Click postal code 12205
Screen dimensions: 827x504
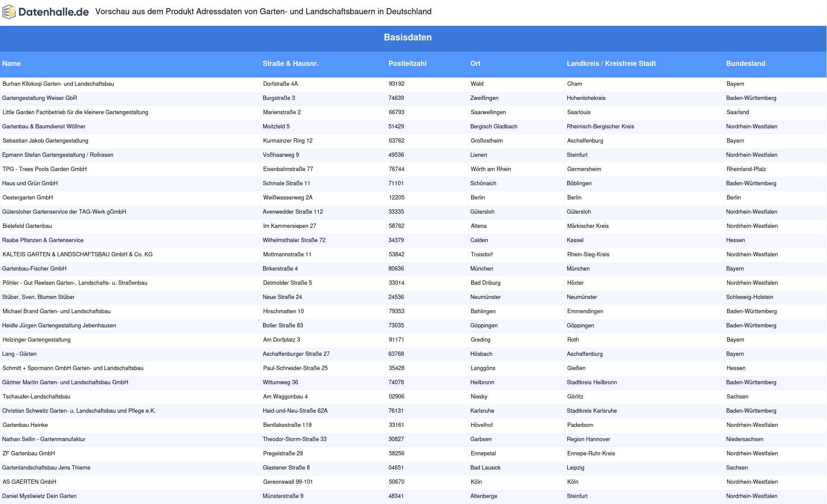397,198
